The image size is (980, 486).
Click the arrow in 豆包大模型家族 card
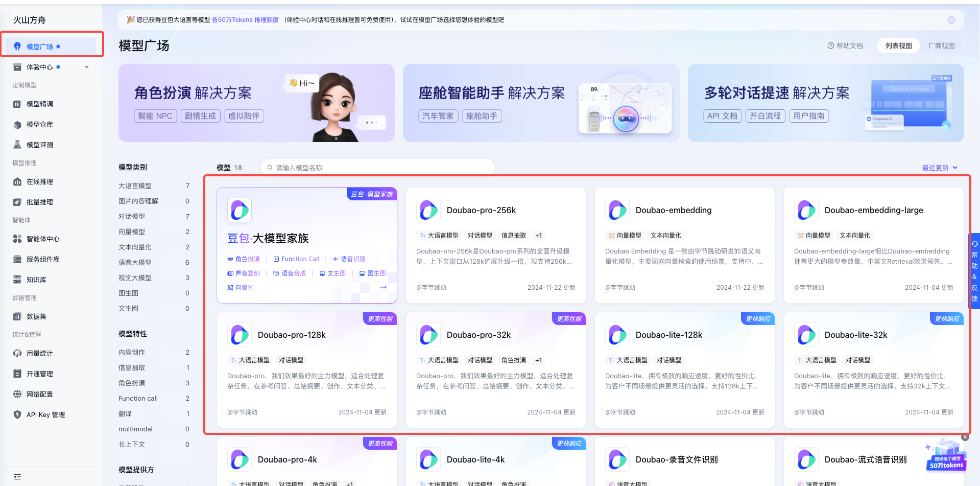click(383, 287)
